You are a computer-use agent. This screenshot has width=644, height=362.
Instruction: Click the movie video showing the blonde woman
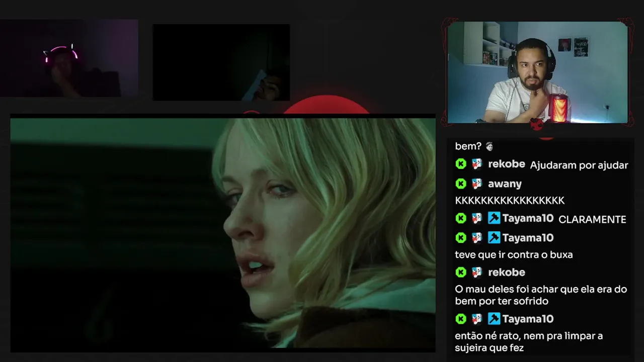pos(223,233)
